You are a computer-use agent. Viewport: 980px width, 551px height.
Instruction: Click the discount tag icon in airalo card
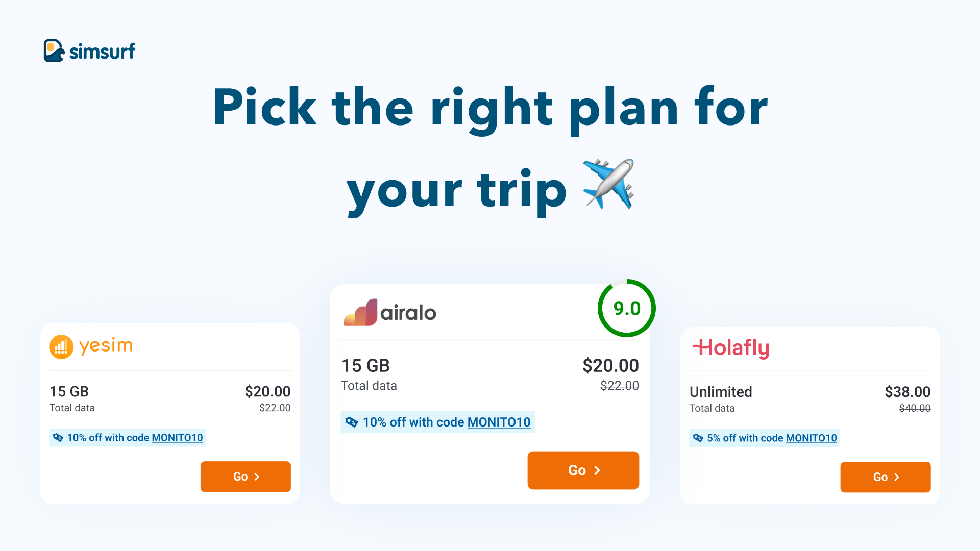[352, 422]
